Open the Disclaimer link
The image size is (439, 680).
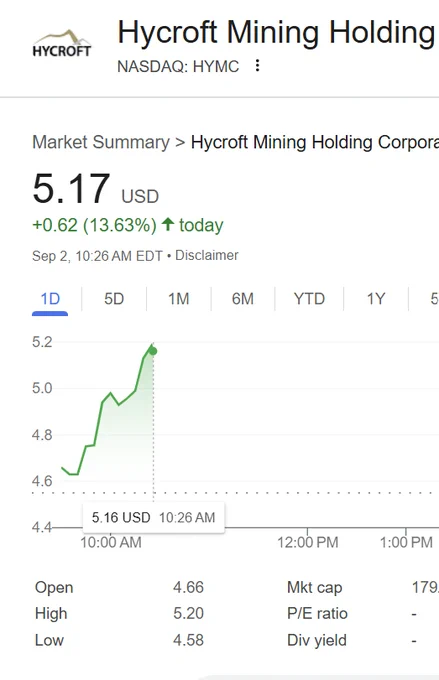(x=206, y=255)
